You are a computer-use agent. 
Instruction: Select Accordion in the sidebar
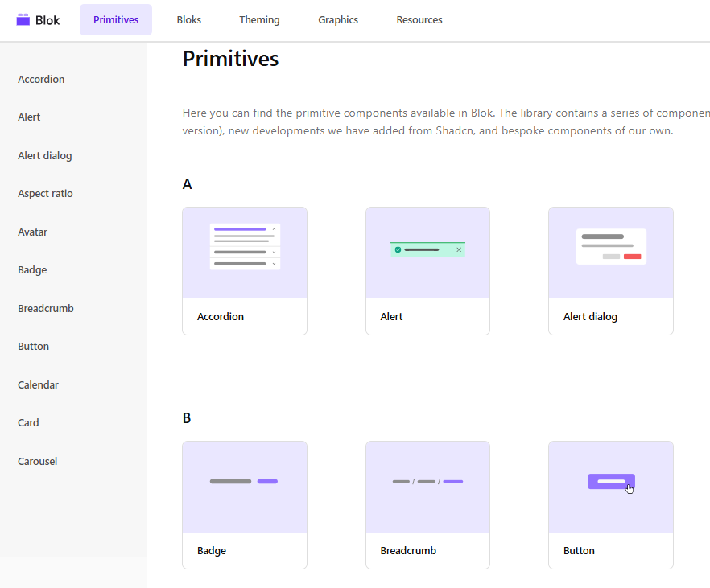(x=41, y=79)
